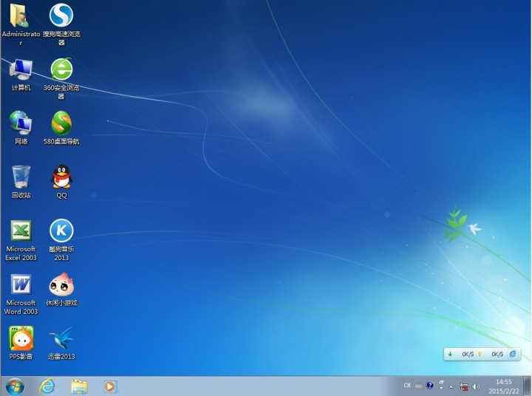Launch Internet Explorer from the taskbar
The width and height of the screenshot is (532, 396).
click(48, 386)
